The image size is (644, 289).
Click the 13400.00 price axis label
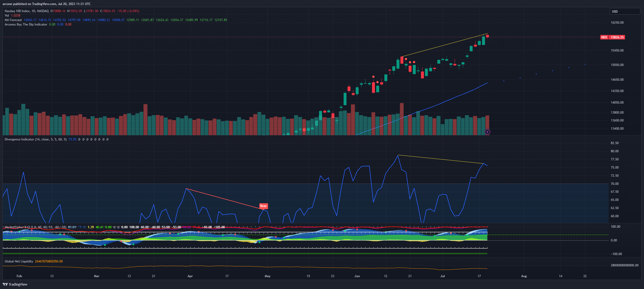click(x=617, y=129)
